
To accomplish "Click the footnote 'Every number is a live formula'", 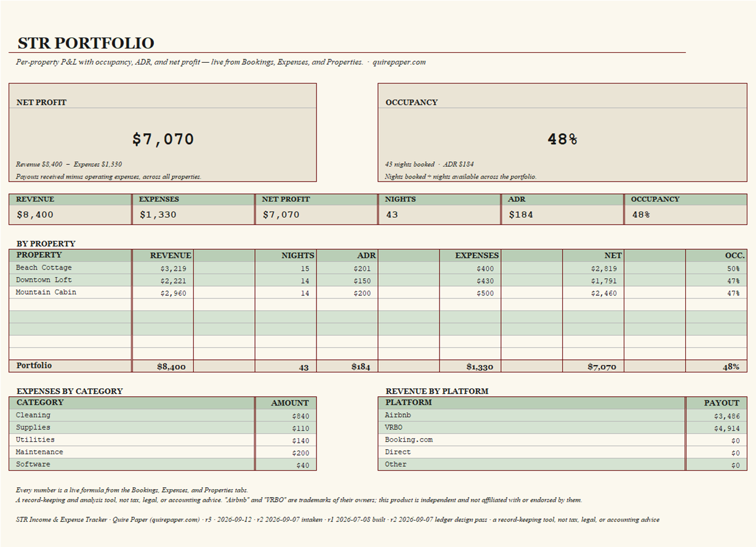I will [x=132, y=490].
